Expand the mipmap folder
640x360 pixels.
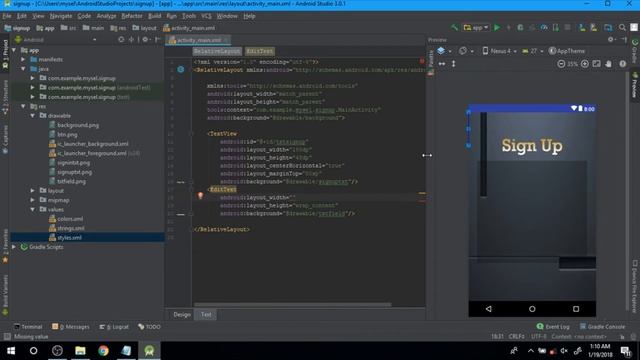[x=33, y=200]
